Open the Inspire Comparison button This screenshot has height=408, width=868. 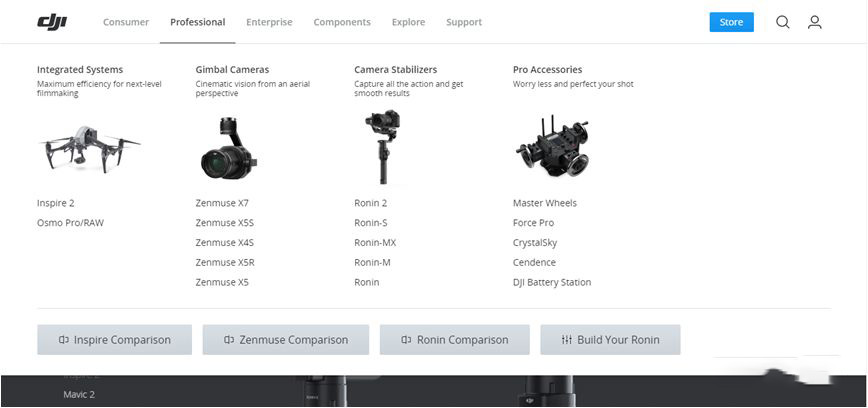[x=115, y=340]
